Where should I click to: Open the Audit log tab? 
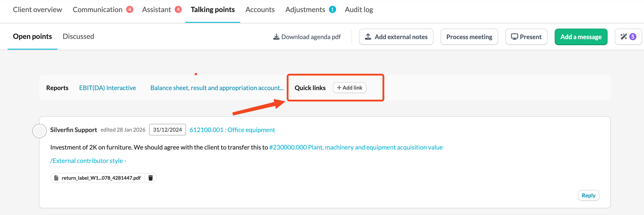[x=359, y=10]
